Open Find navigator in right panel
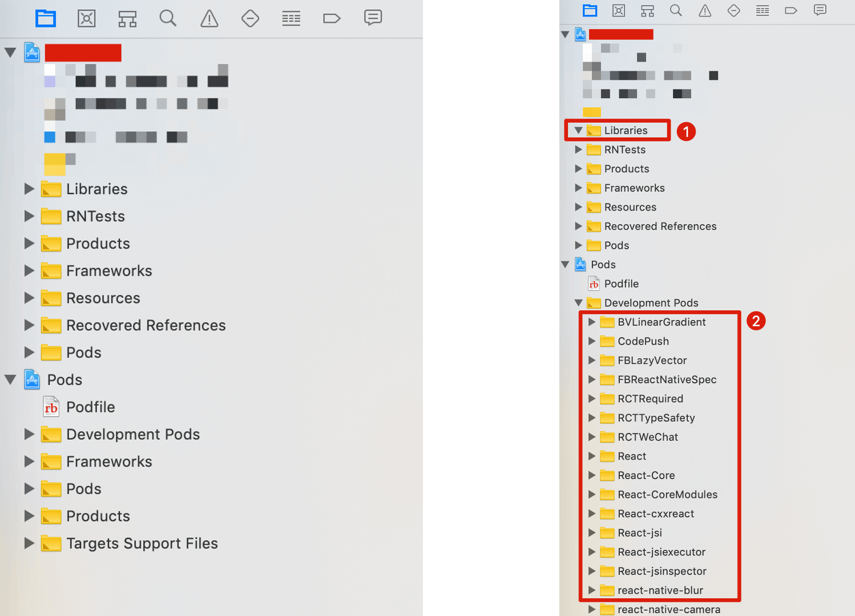The height and width of the screenshot is (616, 855). pyautogui.click(x=676, y=10)
